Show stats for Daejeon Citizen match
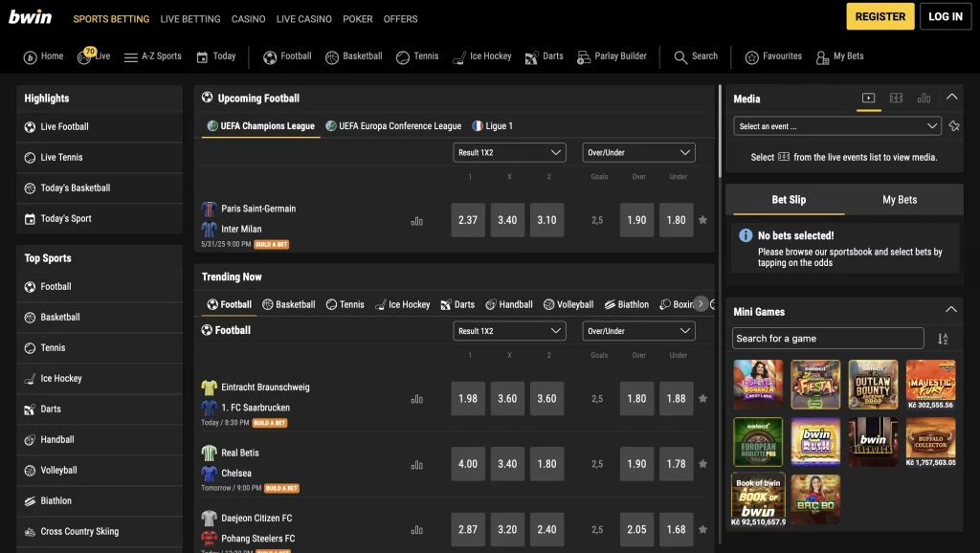Viewport: 980px width, 553px height. [417, 530]
